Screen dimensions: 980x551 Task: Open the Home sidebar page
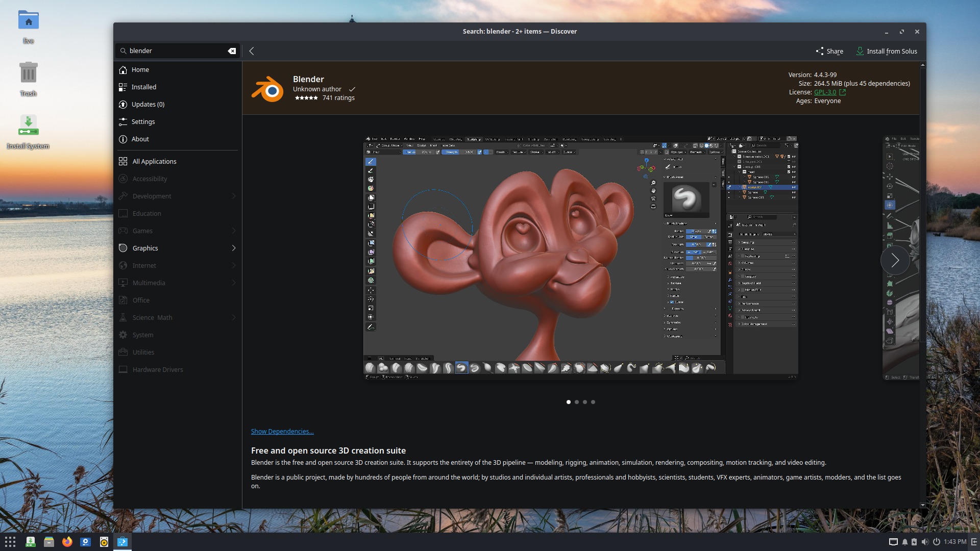tap(140, 70)
